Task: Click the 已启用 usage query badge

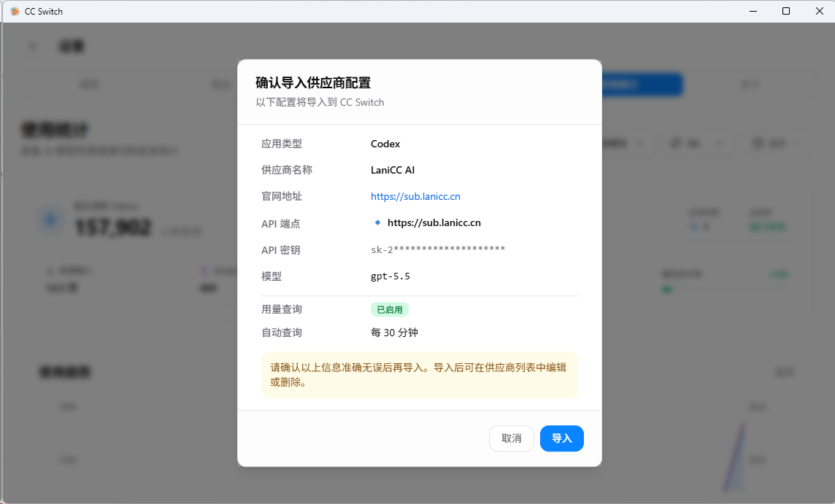Action: pos(390,310)
